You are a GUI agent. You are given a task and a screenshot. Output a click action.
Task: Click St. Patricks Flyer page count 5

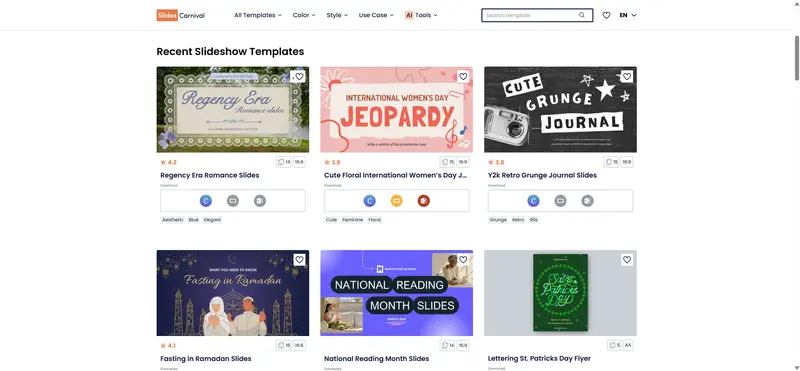click(x=614, y=345)
